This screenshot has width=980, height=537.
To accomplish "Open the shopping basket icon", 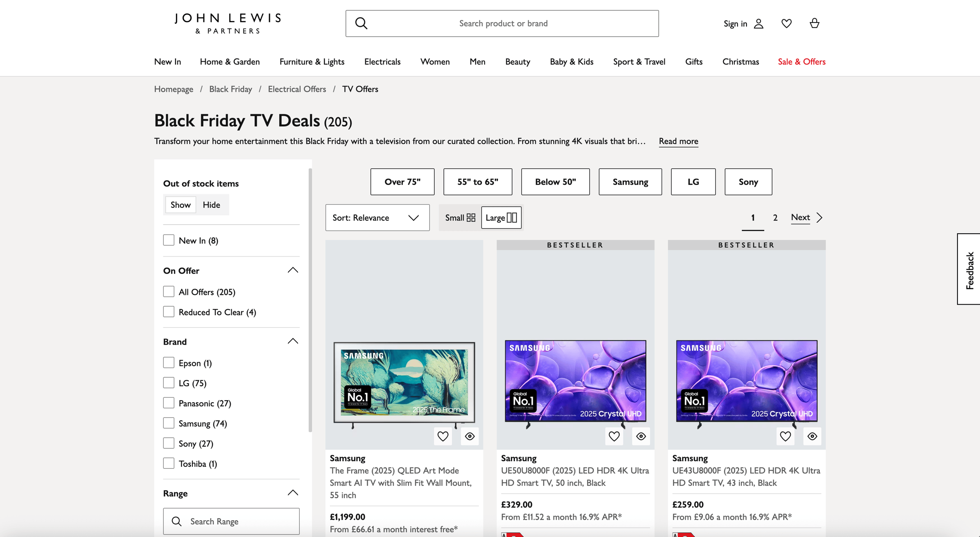I will (x=814, y=23).
